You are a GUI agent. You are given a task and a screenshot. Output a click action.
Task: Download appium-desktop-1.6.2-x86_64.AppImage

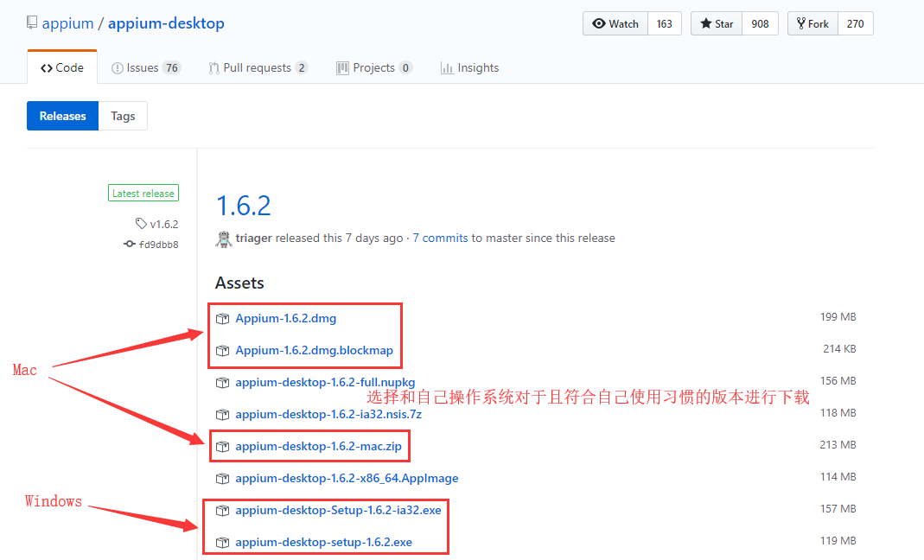(347, 478)
